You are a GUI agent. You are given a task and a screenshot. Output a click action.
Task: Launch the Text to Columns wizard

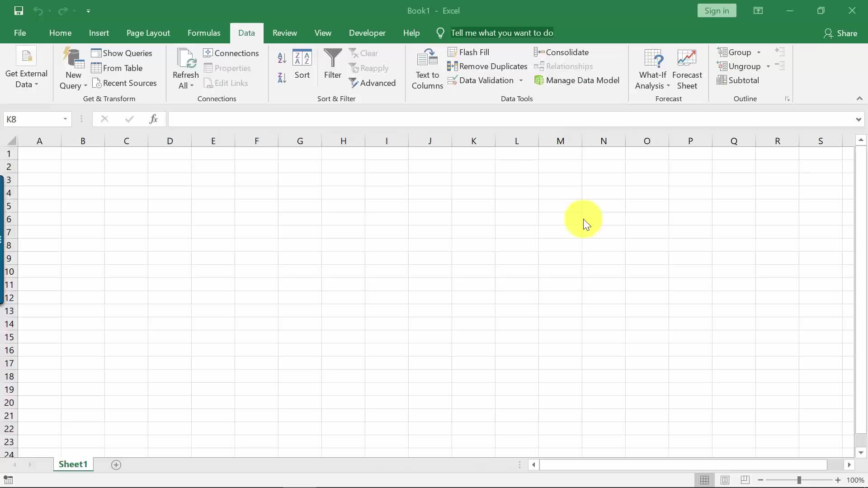(427, 69)
